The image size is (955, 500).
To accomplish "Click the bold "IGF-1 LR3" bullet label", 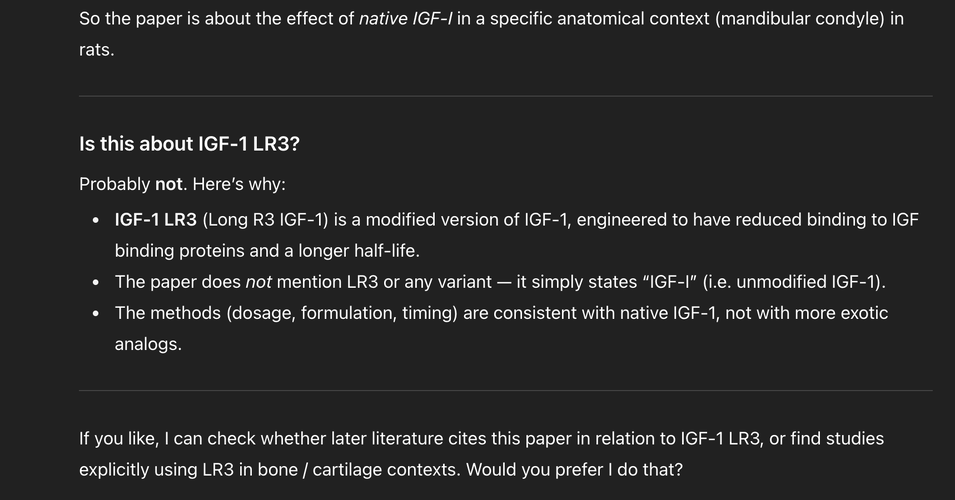I will pos(156,219).
